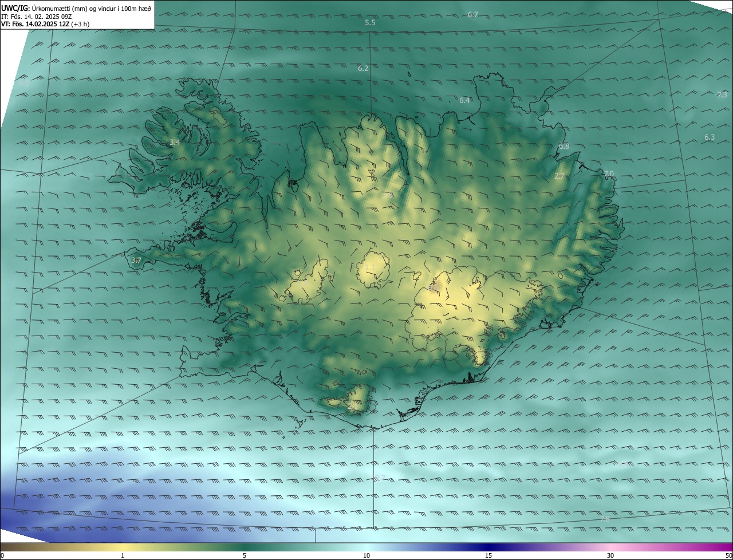Image resolution: width=733 pixels, height=560 pixels.
Task: Click the colorbar tick label 10
Action: click(366, 555)
